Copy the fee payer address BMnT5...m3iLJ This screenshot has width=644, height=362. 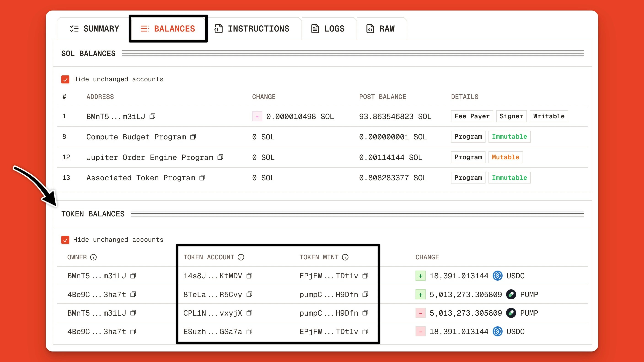[x=153, y=116]
